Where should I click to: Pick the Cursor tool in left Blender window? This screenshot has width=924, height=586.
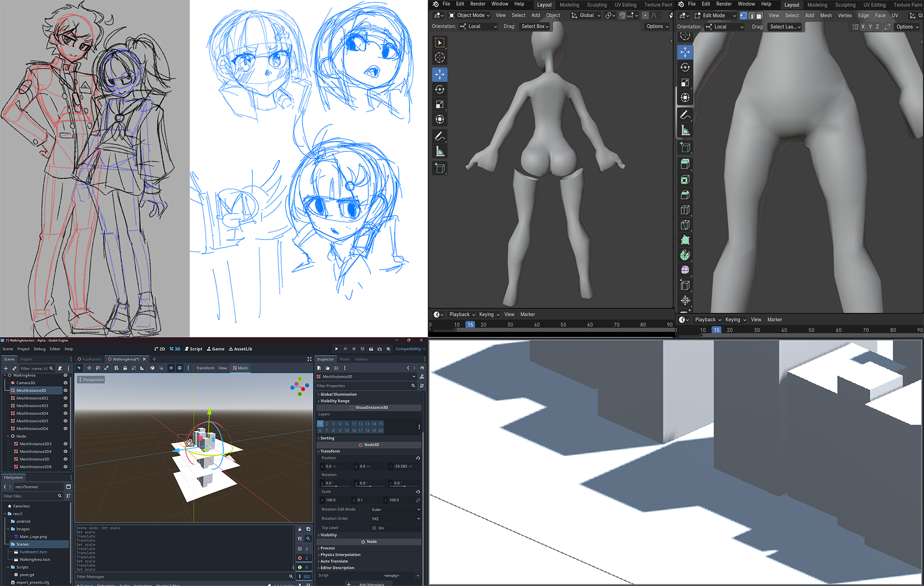pyautogui.click(x=440, y=58)
